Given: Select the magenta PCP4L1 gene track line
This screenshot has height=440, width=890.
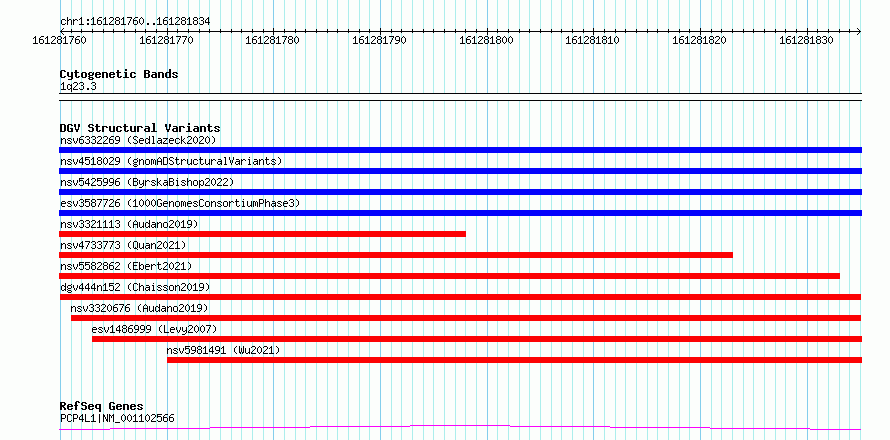Looking at the screenshot, I should point(460,427).
